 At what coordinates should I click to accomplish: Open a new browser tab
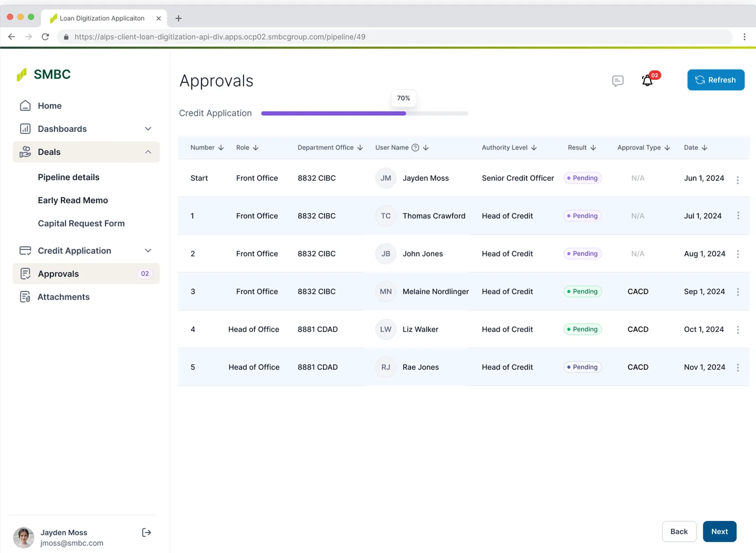tap(178, 18)
